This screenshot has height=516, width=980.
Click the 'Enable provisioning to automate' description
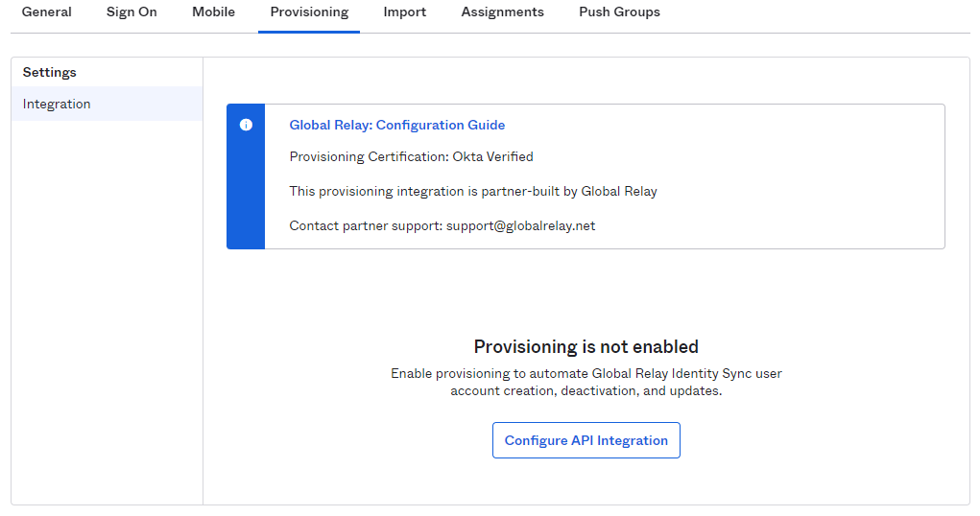pos(586,382)
